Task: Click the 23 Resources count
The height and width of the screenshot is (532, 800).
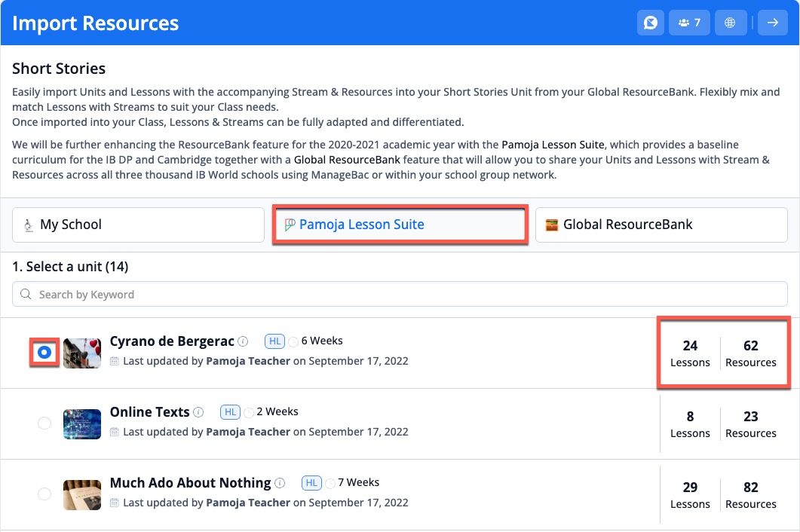Action: click(750, 424)
